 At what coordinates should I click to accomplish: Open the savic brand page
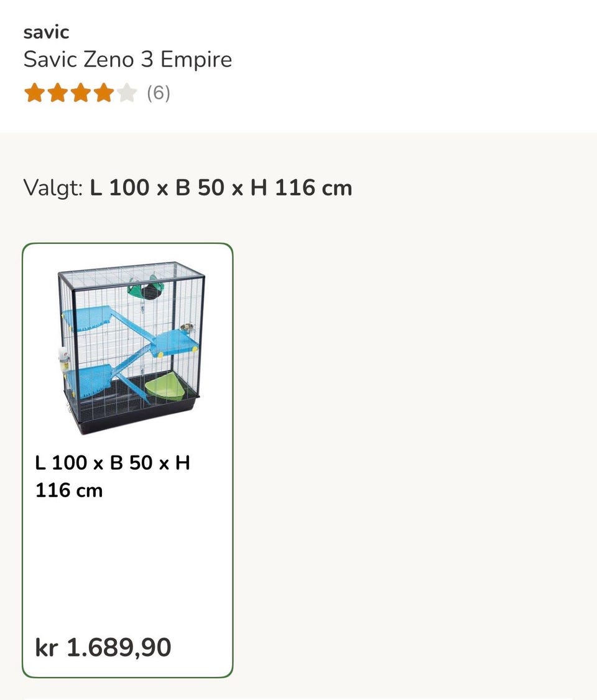click(x=46, y=32)
